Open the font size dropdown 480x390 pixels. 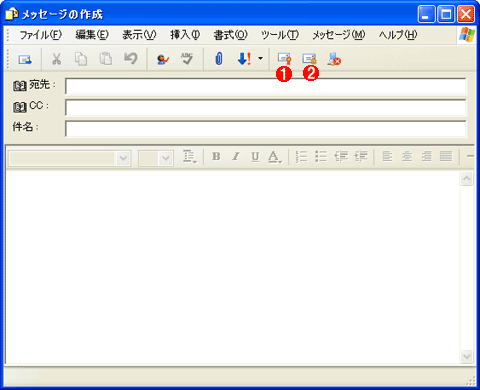(x=156, y=158)
